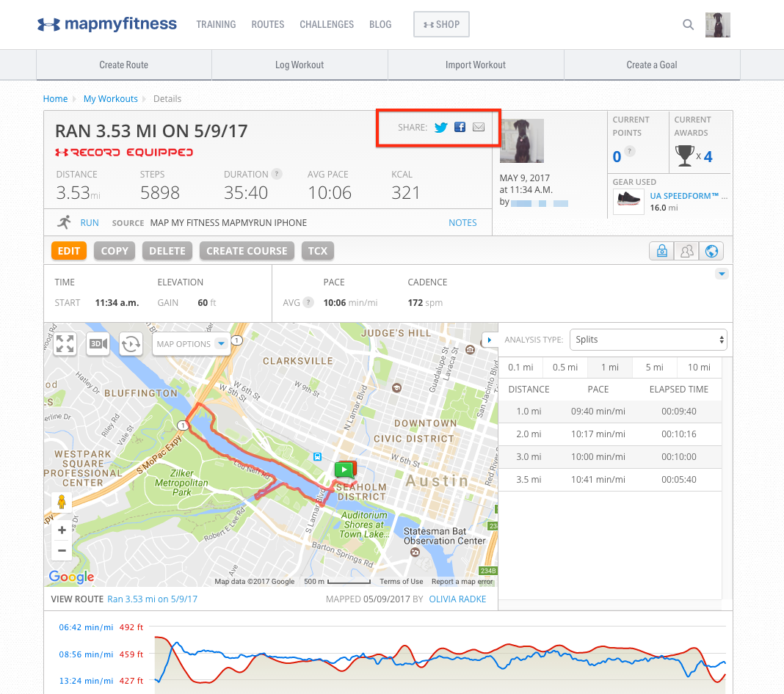Drop the Street View pegman icon
784x694 pixels.
coord(62,501)
